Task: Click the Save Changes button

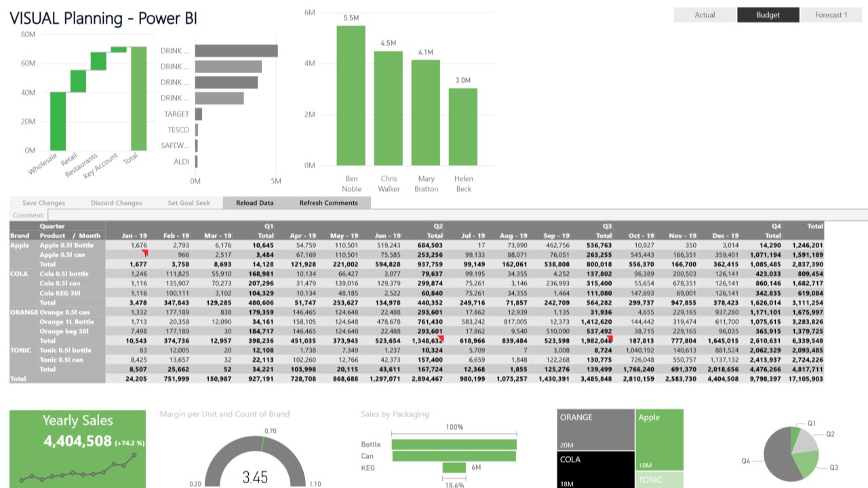Action: point(43,203)
